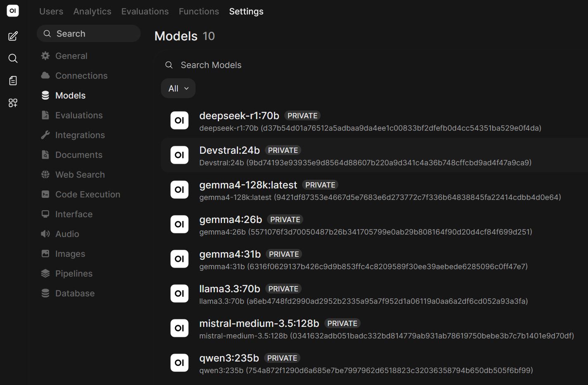
Task: Open the gemma4:31b model entry
Action: (x=374, y=259)
